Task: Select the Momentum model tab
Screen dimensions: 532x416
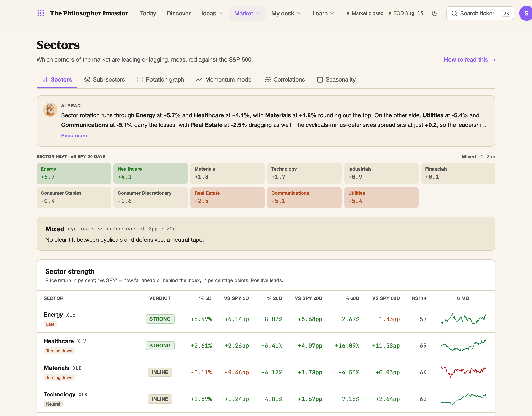Action: click(x=224, y=79)
